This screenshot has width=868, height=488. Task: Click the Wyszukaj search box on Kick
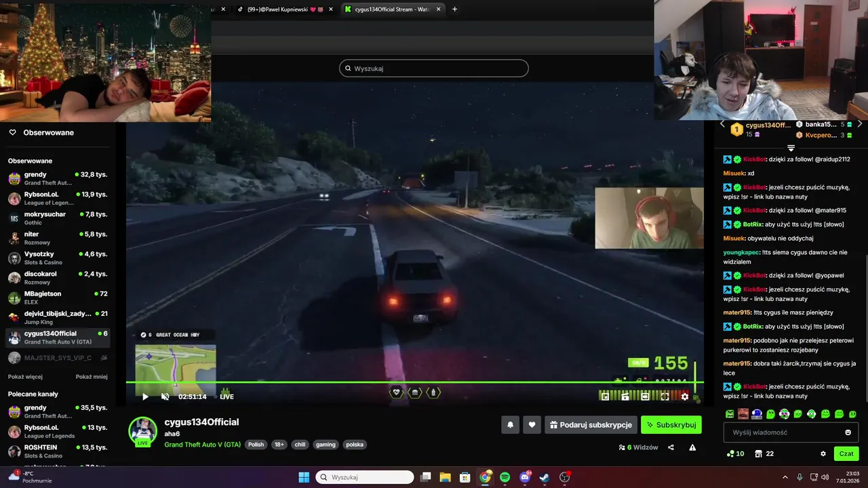coord(434,68)
